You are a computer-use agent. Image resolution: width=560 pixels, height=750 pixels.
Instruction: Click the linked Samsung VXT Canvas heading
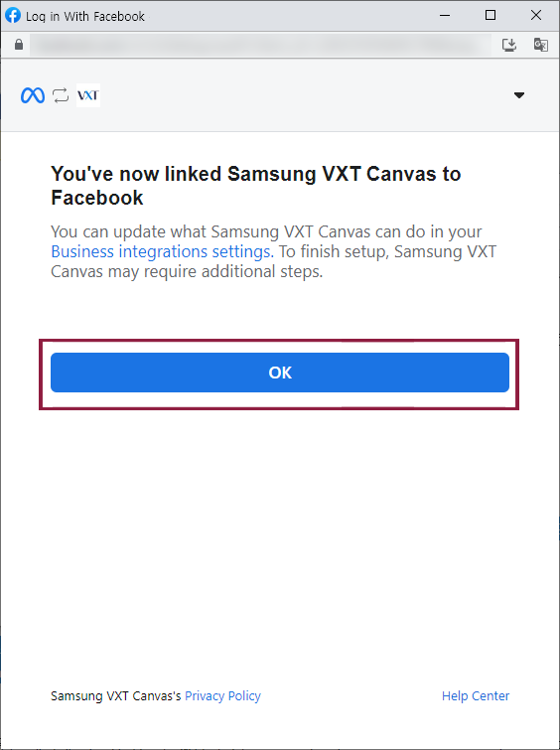click(256, 186)
